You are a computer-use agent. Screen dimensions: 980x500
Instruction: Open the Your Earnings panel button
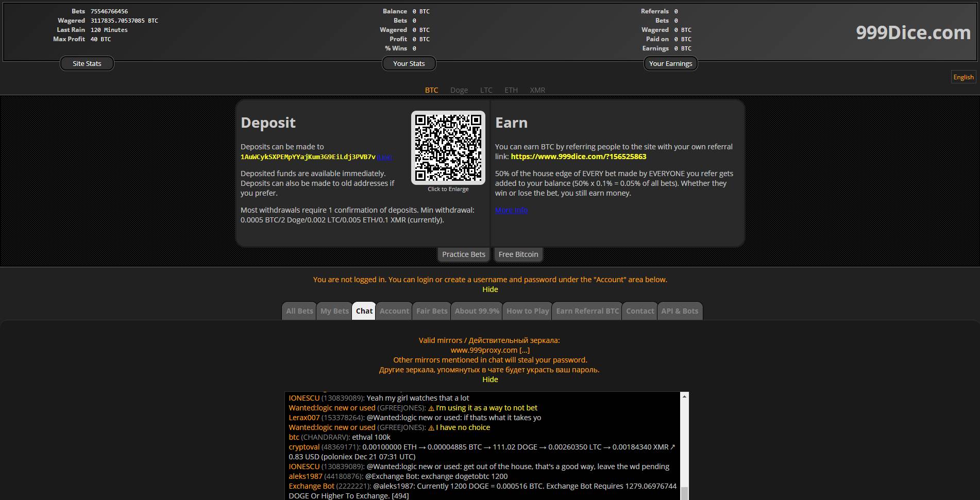click(670, 63)
